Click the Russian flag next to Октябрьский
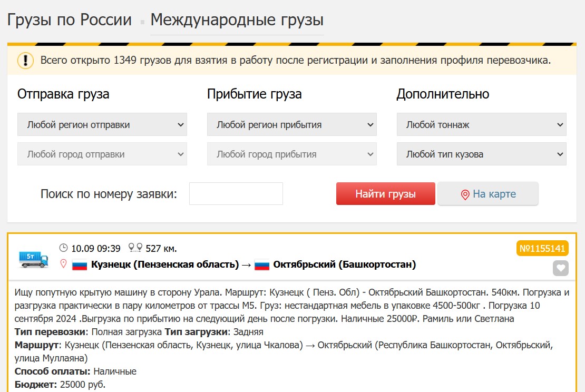The width and height of the screenshot is (585, 392). click(x=262, y=265)
